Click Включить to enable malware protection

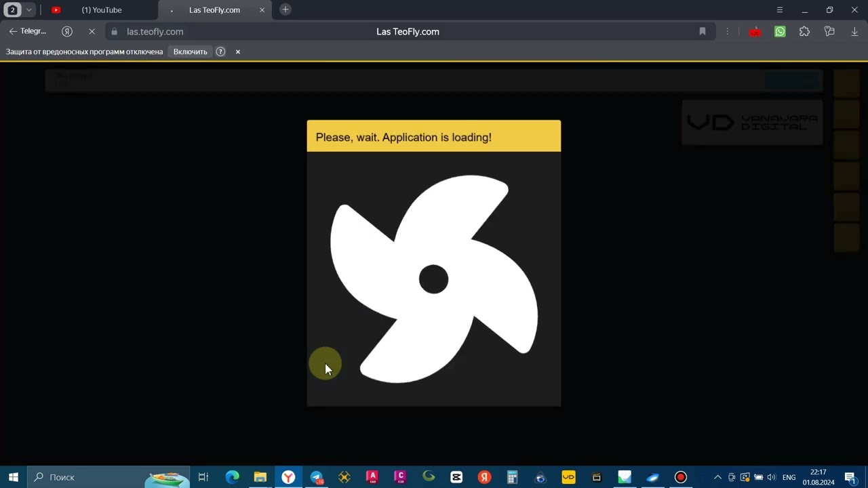190,52
